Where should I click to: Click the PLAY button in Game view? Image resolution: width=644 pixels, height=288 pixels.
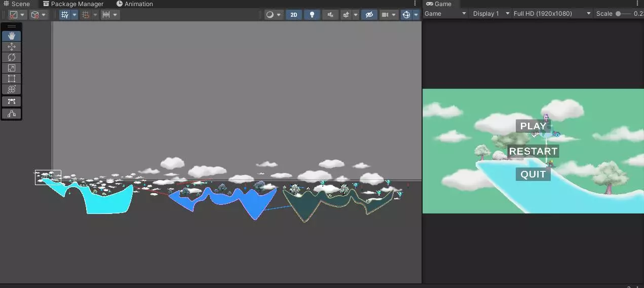point(533,126)
